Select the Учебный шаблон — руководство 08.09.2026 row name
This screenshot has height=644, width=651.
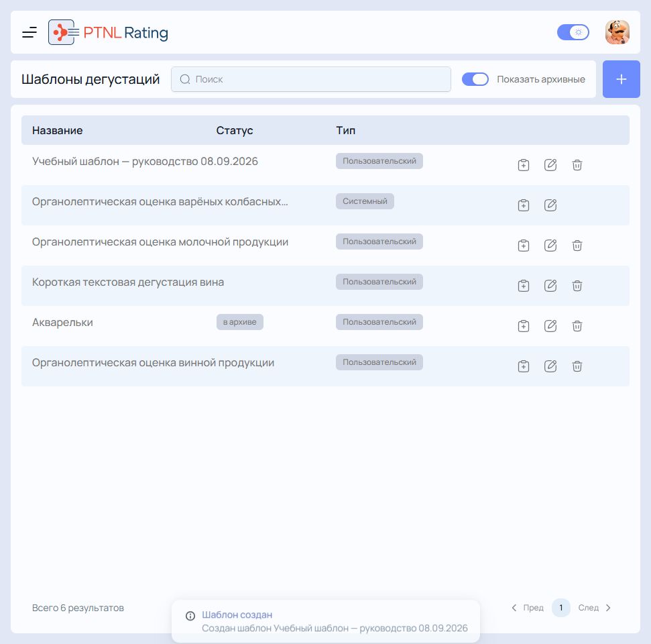click(145, 161)
